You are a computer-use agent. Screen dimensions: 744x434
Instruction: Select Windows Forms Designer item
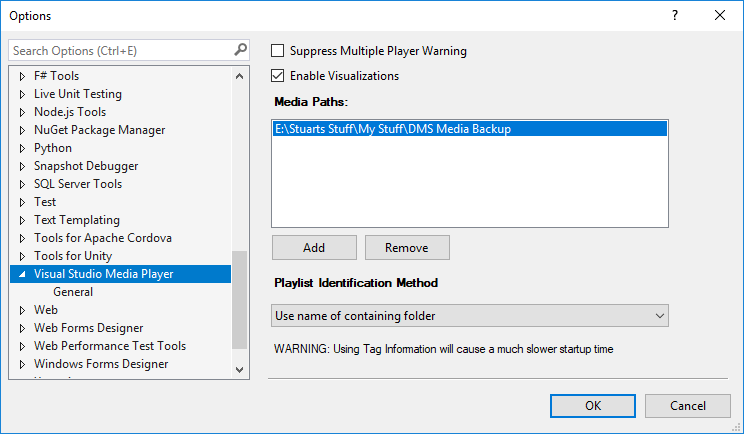pos(101,364)
